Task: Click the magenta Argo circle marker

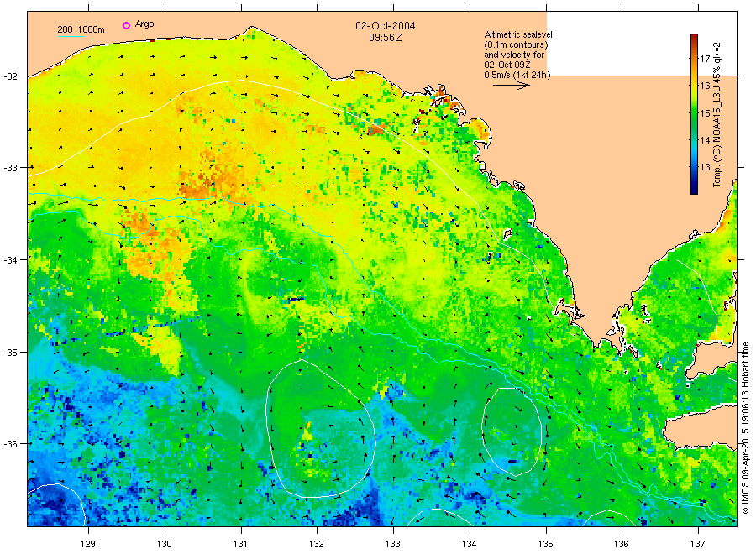Action: point(126,25)
